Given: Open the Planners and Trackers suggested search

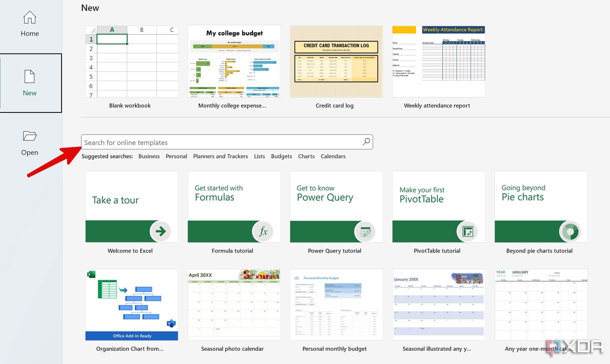Looking at the screenshot, I should pyautogui.click(x=220, y=156).
